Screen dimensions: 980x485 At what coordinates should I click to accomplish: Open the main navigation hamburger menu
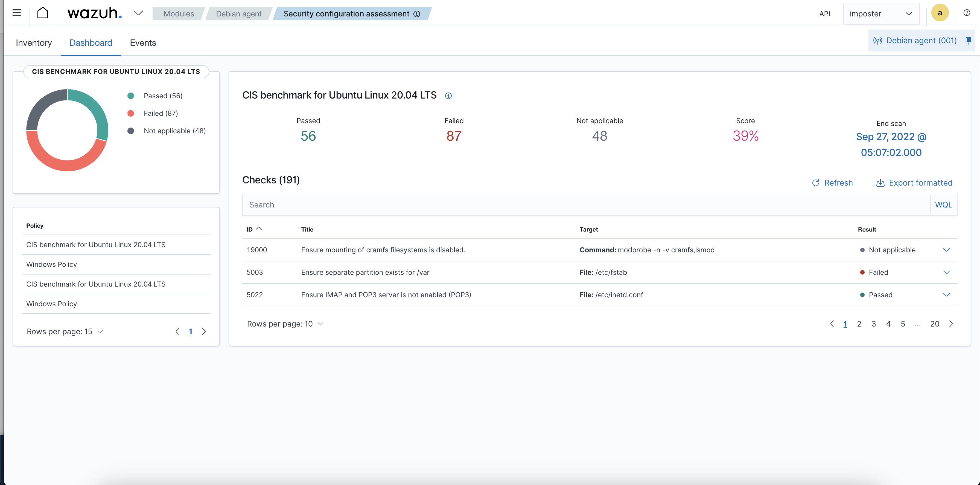[17, 13]
